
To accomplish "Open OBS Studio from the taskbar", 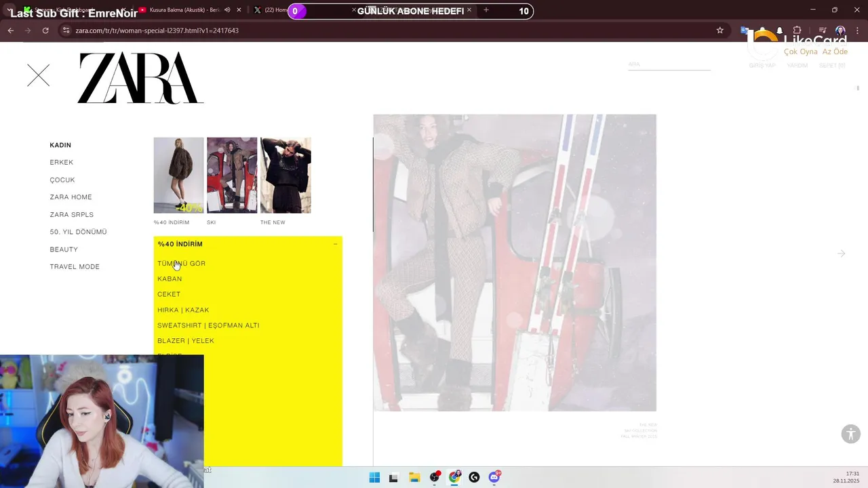I will (x=435, y=477).
